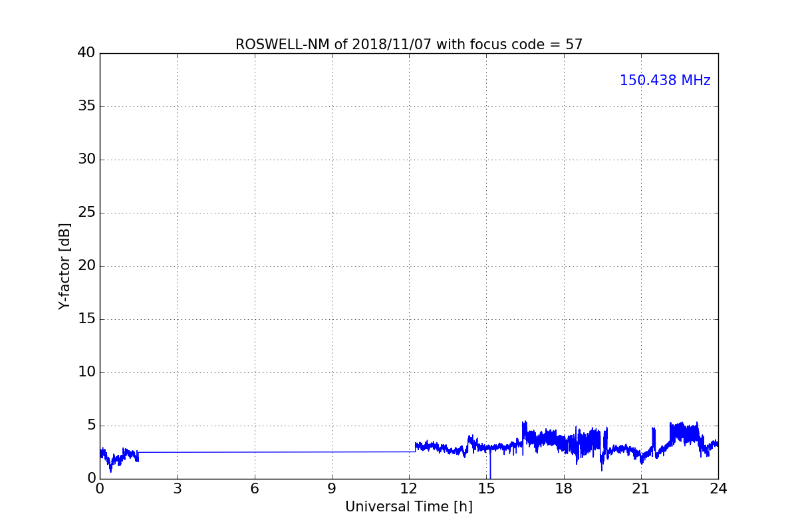Click y-axis tick label 20

pos(86,266)
